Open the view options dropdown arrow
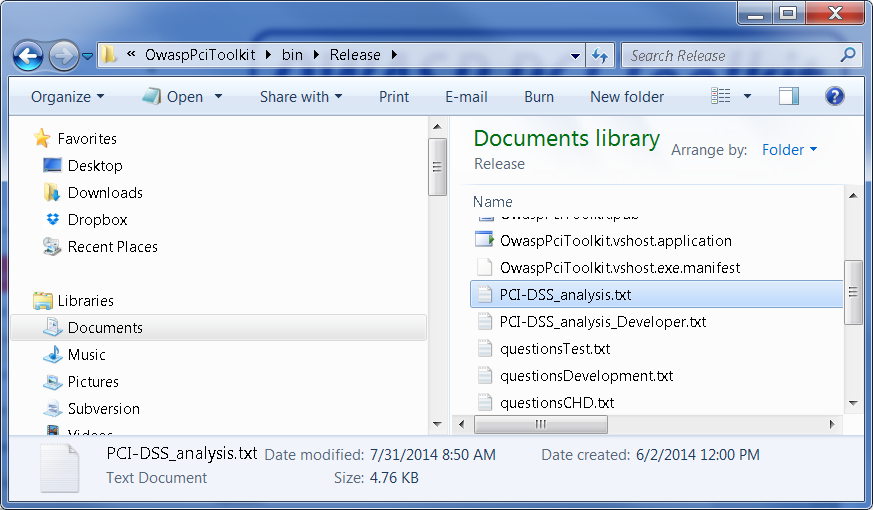This screenshot has width=873, height=510. tap(748, 97)
